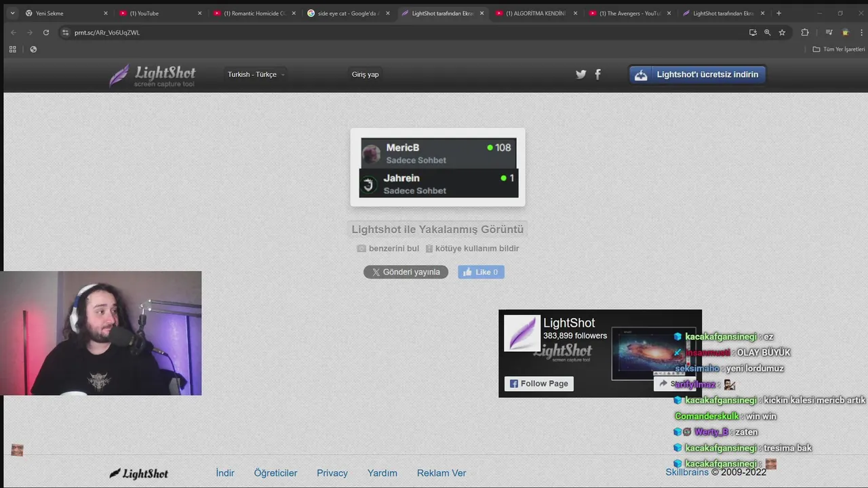Close the Yeni Sekme tab

pos(106,13)
